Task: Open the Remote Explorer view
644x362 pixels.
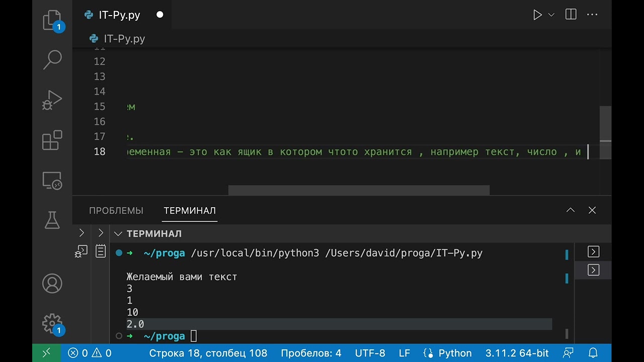Action: 52,180
